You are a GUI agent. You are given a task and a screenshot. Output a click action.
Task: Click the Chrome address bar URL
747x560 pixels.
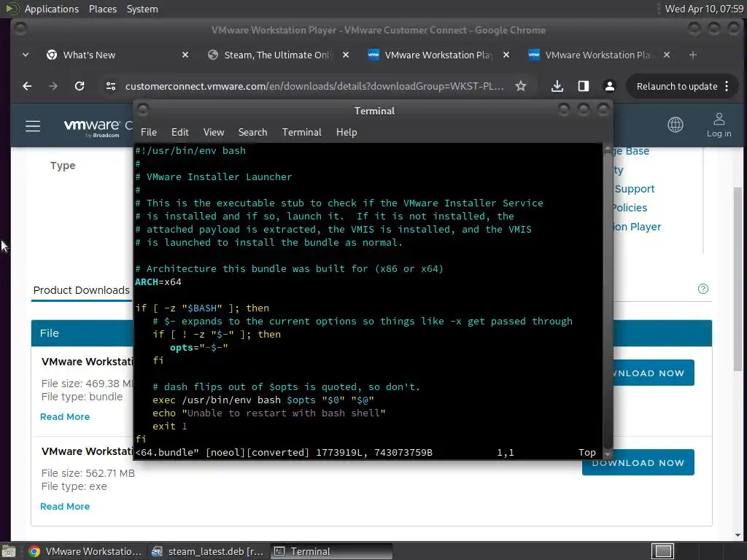pyautogui.click(x=314, y=86)
